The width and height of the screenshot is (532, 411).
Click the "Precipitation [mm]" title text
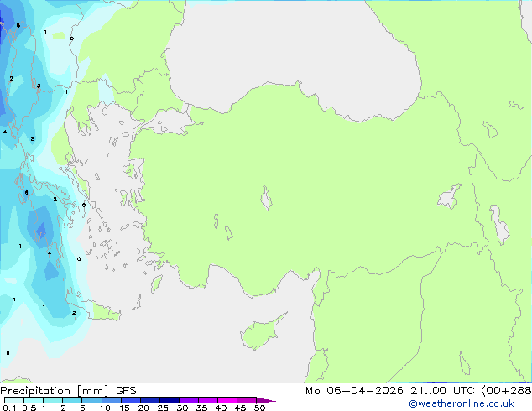point(55,391)
